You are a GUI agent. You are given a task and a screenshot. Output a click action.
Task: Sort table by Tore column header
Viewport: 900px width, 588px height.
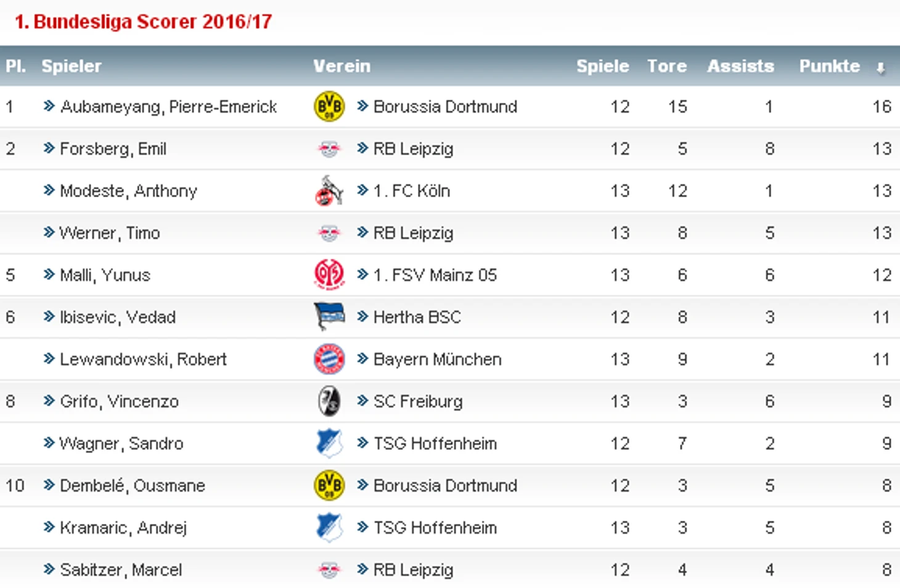click(666, 66)
